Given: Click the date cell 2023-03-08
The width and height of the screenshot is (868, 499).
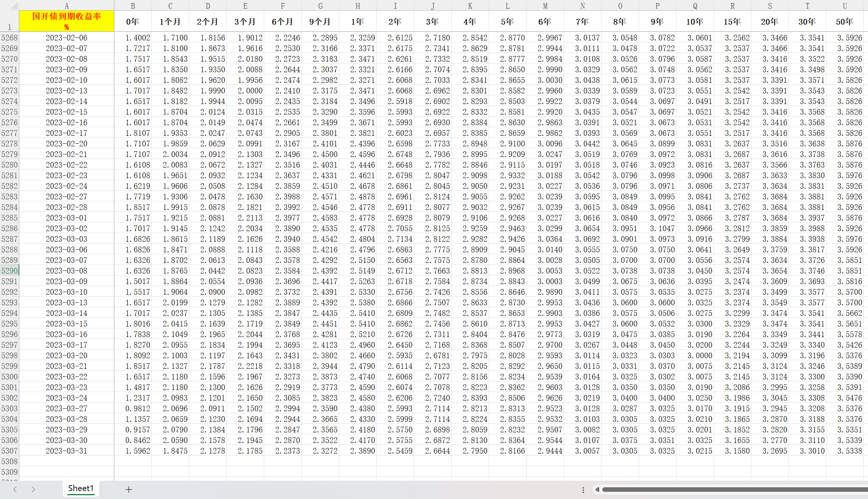Looking at the screenshot, I should 67,271.
